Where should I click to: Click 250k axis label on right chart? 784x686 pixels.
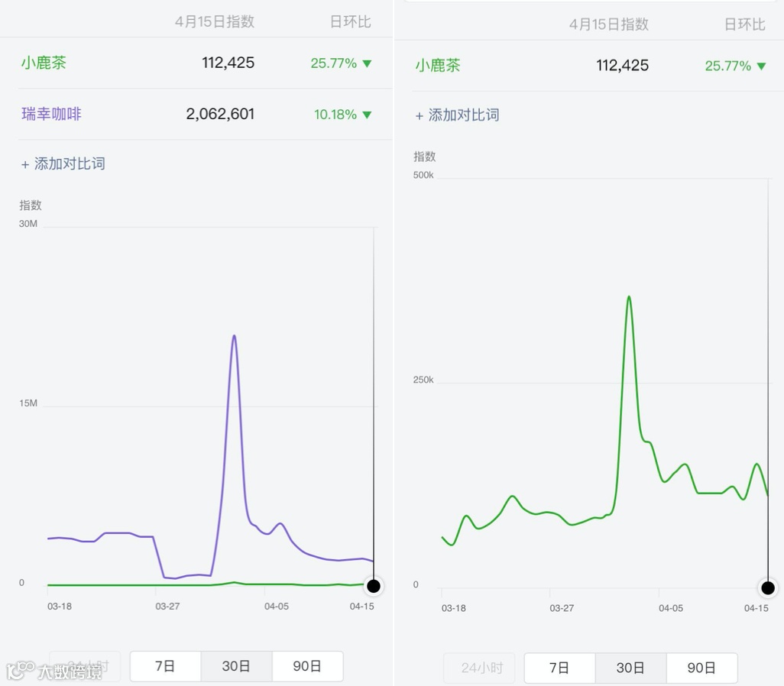tap(423, 380)
